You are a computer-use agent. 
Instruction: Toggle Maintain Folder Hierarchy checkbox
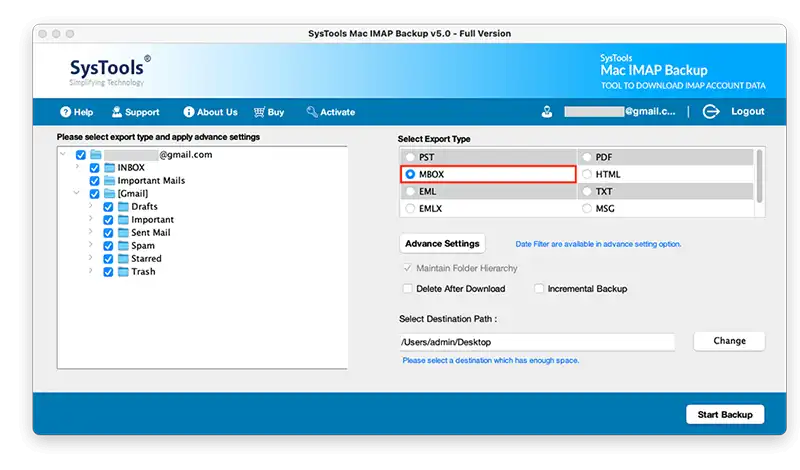point(407,268)
